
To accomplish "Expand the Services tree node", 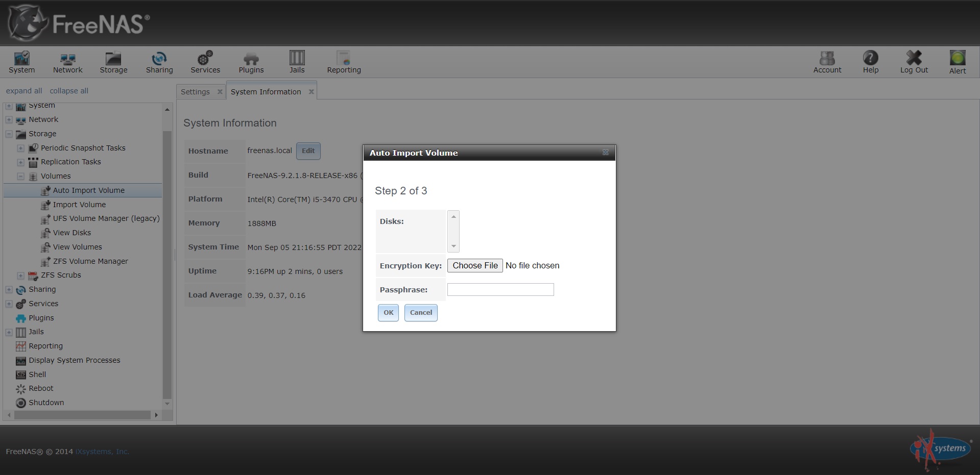I will point(9,304).
